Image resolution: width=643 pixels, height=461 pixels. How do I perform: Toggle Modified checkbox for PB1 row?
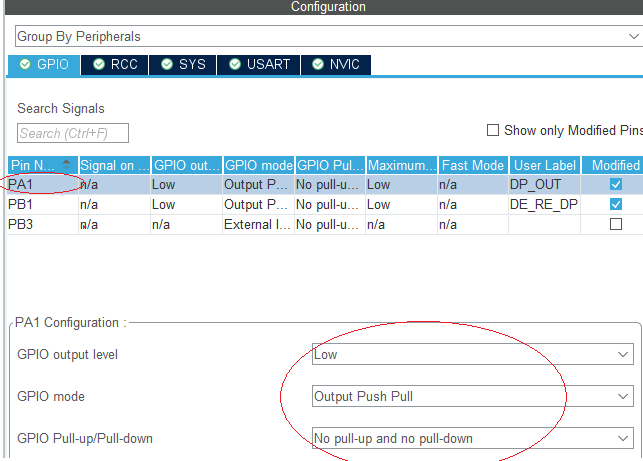(x=615, y=204)
